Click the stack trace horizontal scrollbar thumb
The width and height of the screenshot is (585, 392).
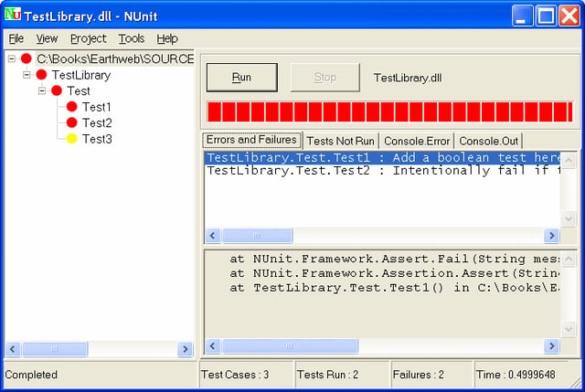pyautogui.click(x=290, y=345)
